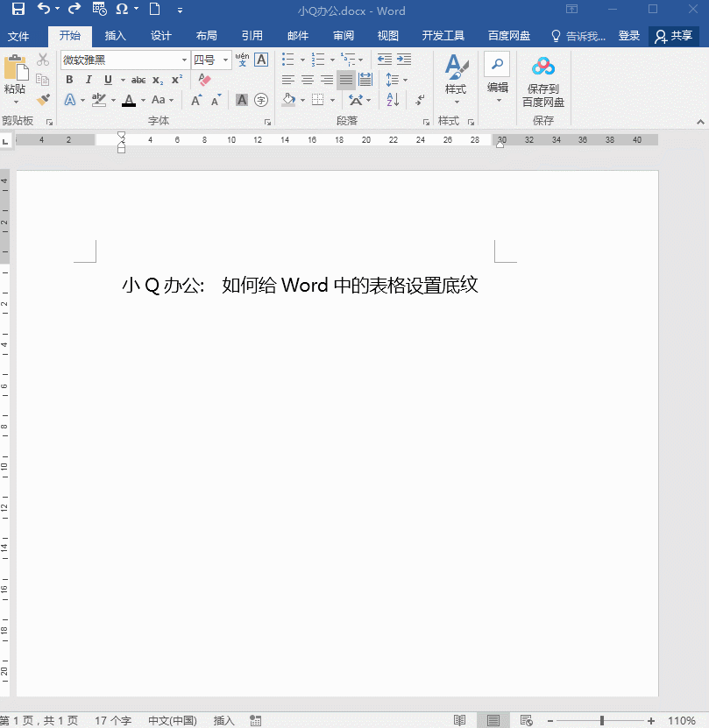This screenshot has height=728, width=709.
Task: Open the Find/Editing search tool
Action: tap(497, 64)
